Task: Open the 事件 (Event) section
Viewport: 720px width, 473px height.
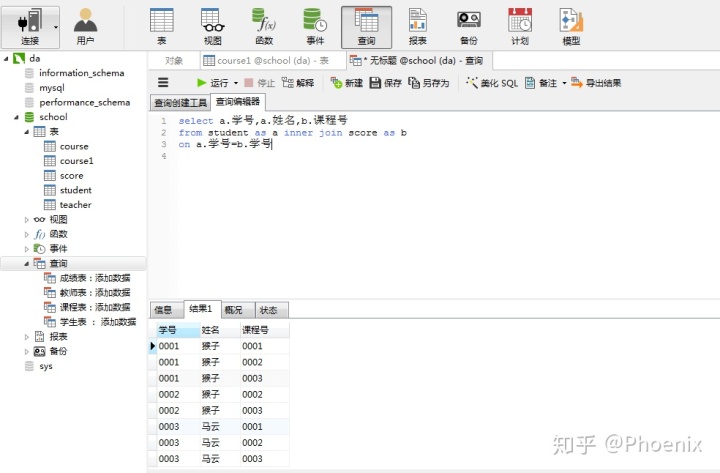Action: 315,27
